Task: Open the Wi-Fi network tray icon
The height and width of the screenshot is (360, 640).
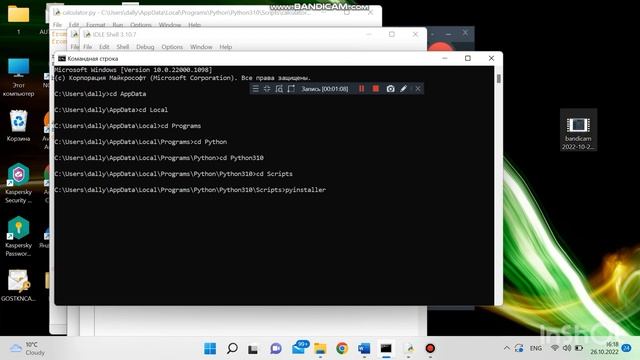Action: click(555, 348)
